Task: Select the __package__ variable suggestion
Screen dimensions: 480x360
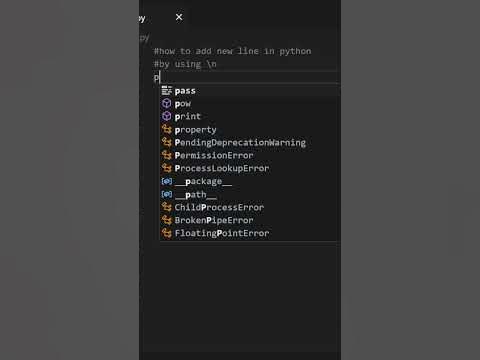Action: (x=250, y=181)
